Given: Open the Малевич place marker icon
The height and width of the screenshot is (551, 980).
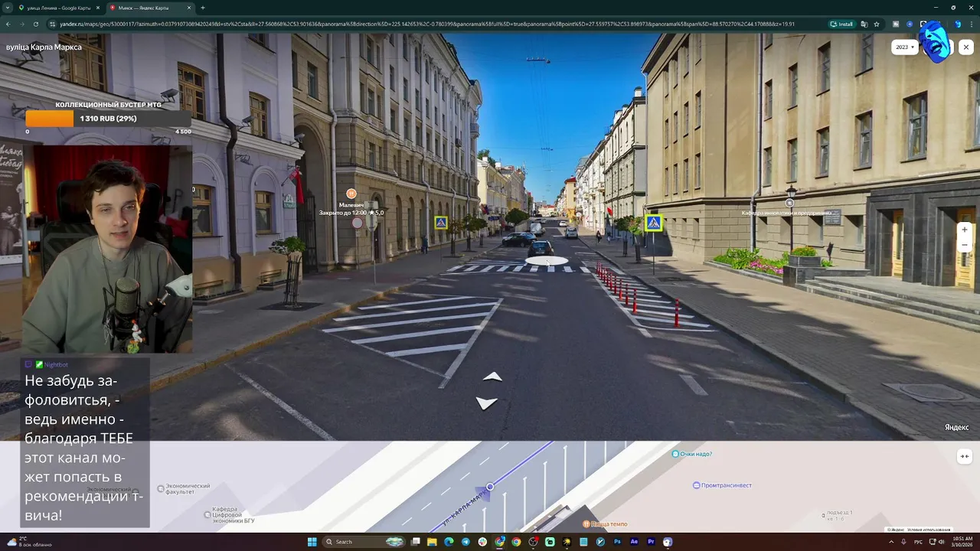Looking at the screenshot, I should click(x=351, y=194).
